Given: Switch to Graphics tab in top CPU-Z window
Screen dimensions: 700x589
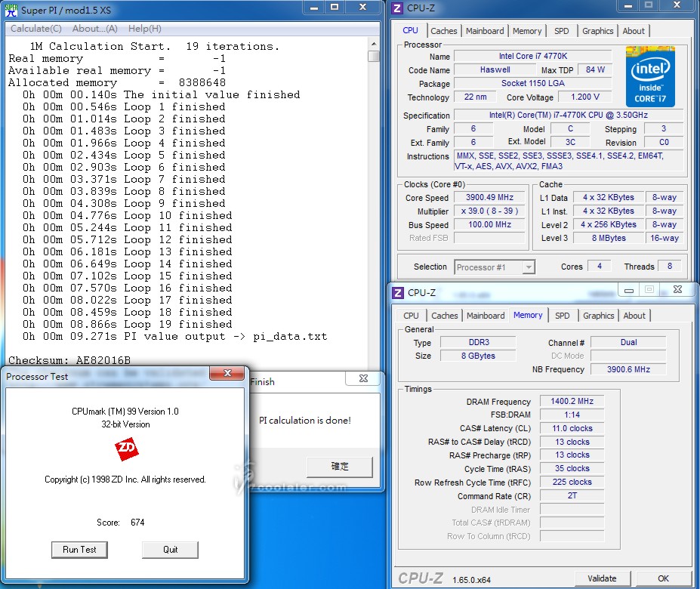Looking at the screenshot, I should point(598,31).
